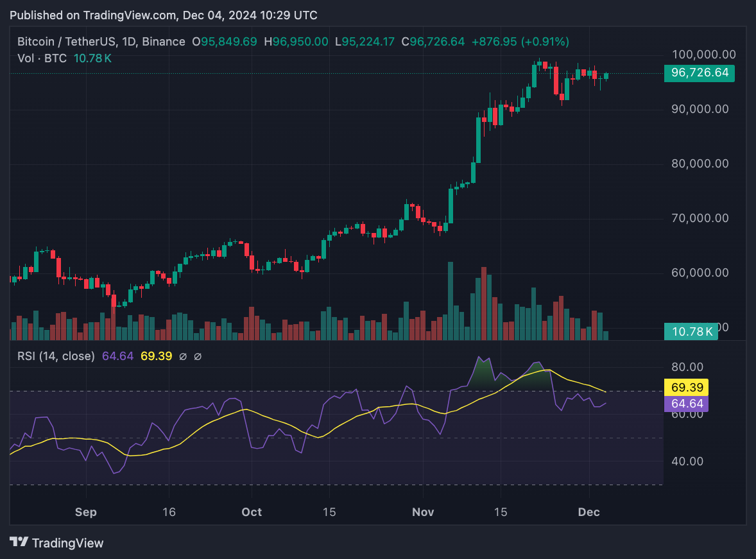Click the Vol · BTC legend entry
The height and width of the screenshot is (559, 756).
coord(42,58)
